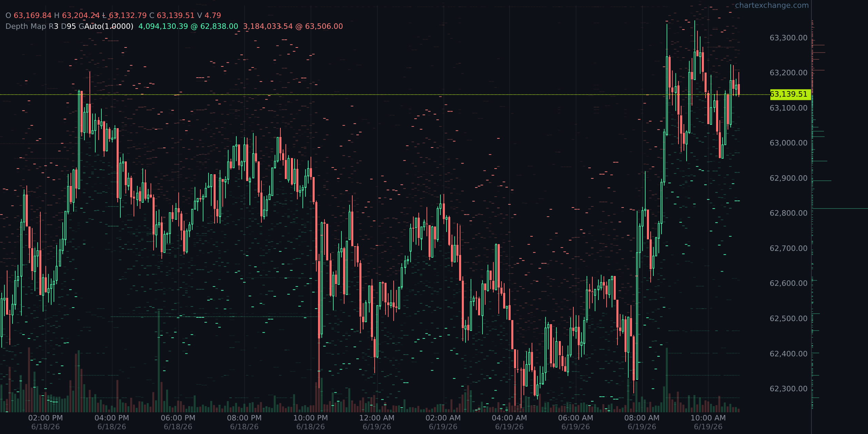Click the low price L 63,132.79
868x434 pixels.
pyautogui.click(x=124, y=16)
